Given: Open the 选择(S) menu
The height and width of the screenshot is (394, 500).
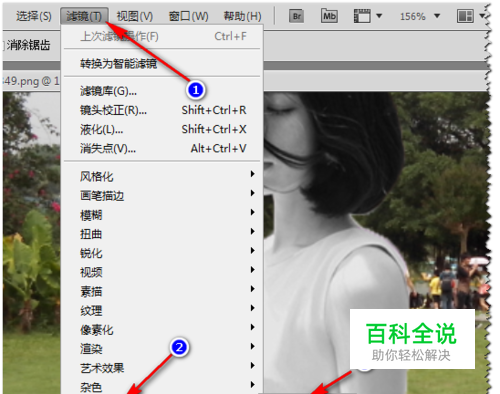Looking at the screenshot, I should pyautogui.click(x=34, y=16).
